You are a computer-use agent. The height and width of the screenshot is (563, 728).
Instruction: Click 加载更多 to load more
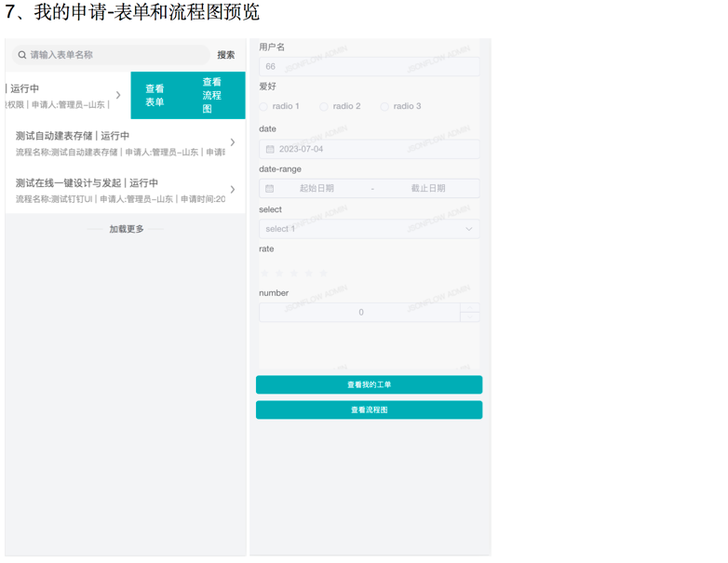coord(127,229)
